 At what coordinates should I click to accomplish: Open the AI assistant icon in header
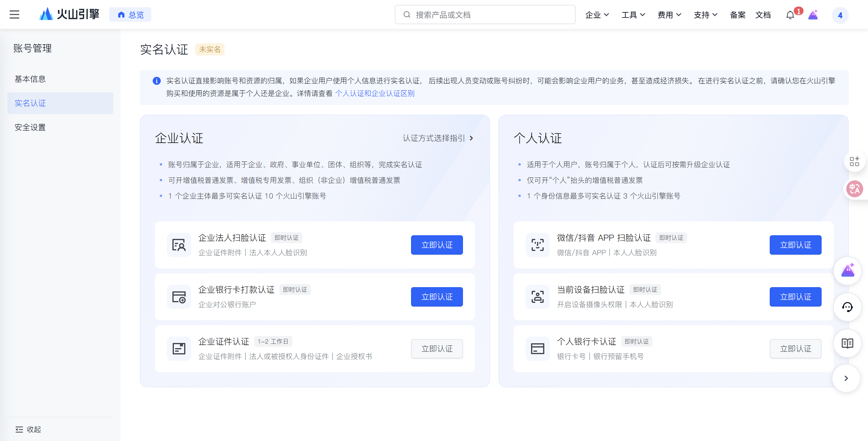click(813, 15)
